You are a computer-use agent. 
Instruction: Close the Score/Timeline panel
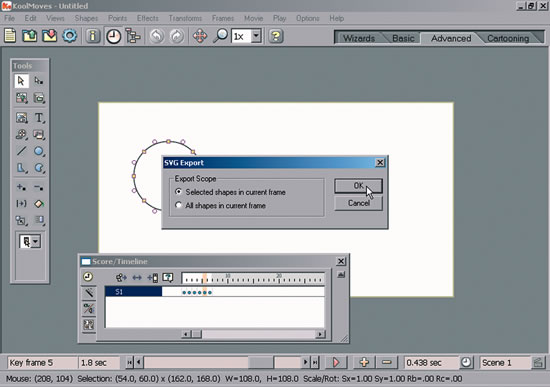click(x=341, y=261)
